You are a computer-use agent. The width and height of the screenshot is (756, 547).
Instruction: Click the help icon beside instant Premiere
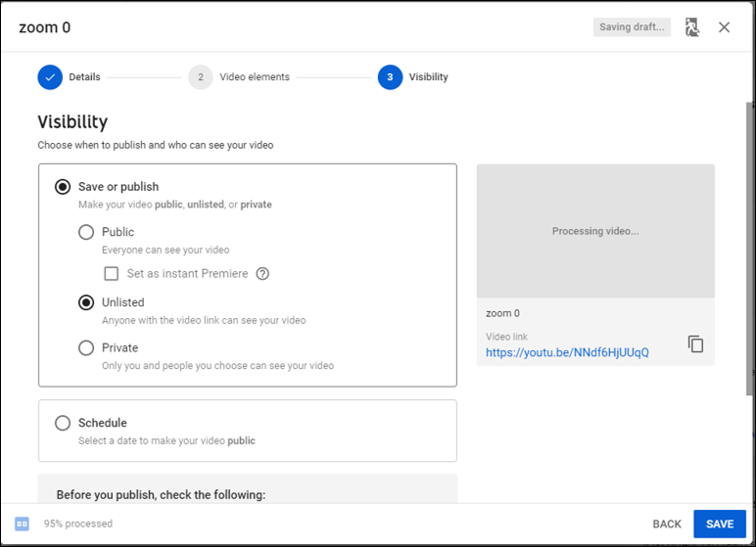click(x=262, y=274)
